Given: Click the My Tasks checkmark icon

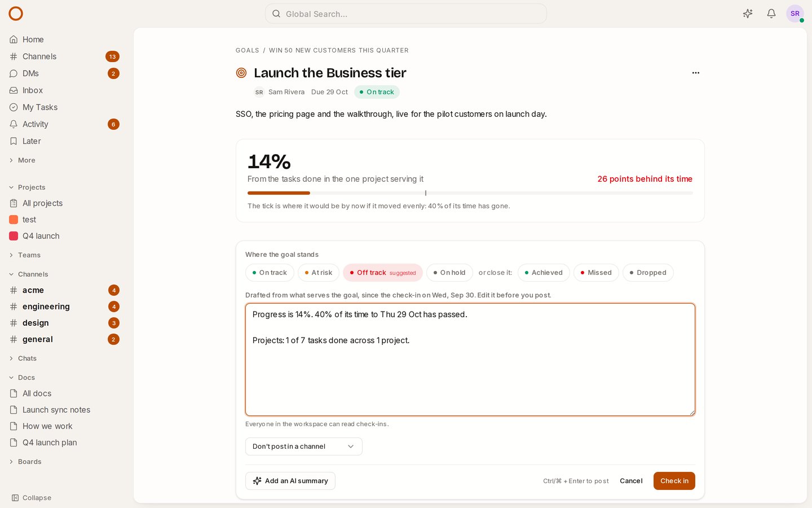Looking at the screenshot, I should pos(14,107).
